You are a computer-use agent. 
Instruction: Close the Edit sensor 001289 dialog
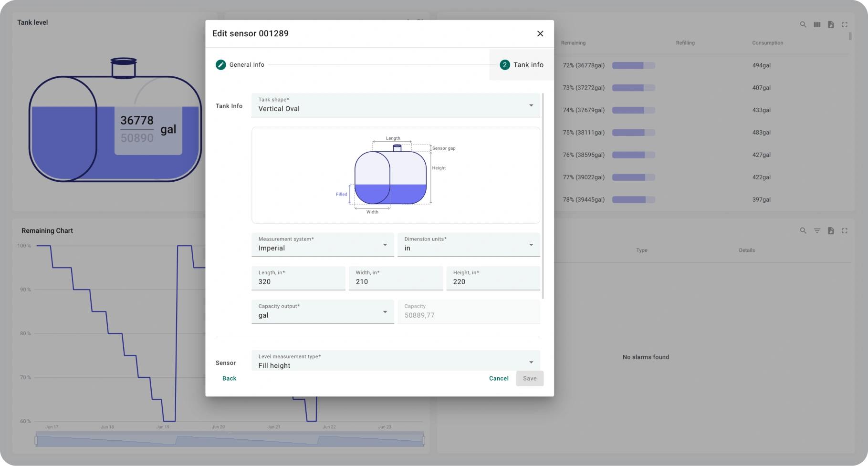coord(540,33)
